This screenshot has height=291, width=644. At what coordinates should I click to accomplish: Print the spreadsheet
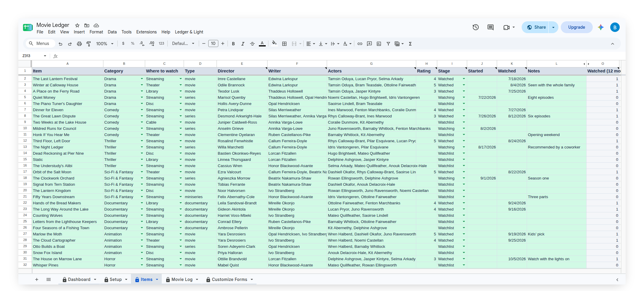(79, 44)
